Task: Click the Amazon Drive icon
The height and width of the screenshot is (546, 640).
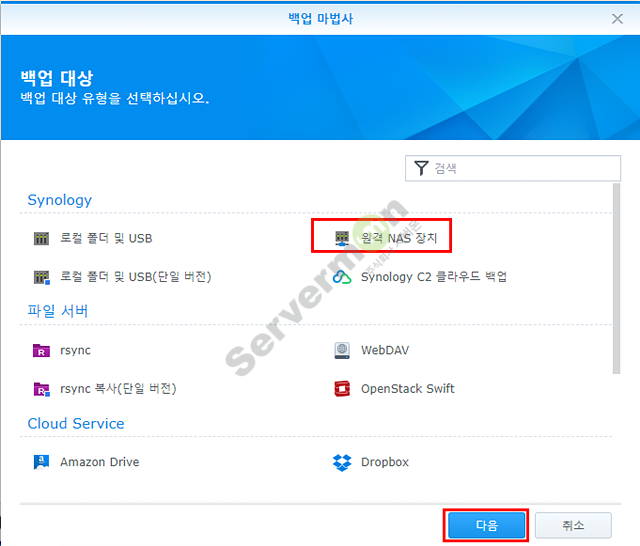Action: click(41, 462)
